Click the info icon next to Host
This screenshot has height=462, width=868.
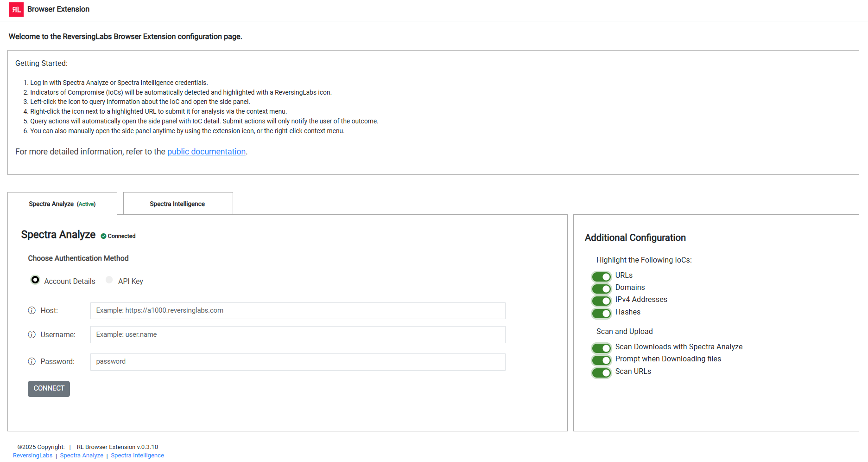click(32, 311)
